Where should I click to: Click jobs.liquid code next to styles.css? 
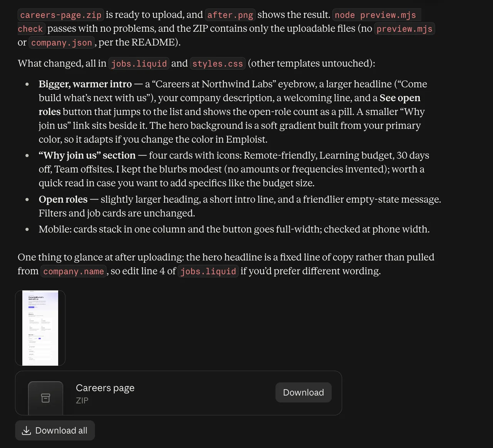pyautogui.click(x=139, y=64)
